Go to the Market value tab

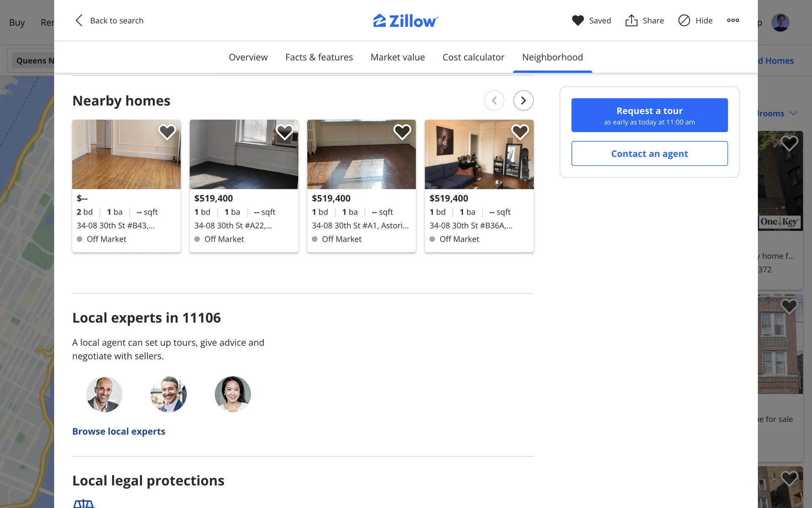click(x=398, y=57)
